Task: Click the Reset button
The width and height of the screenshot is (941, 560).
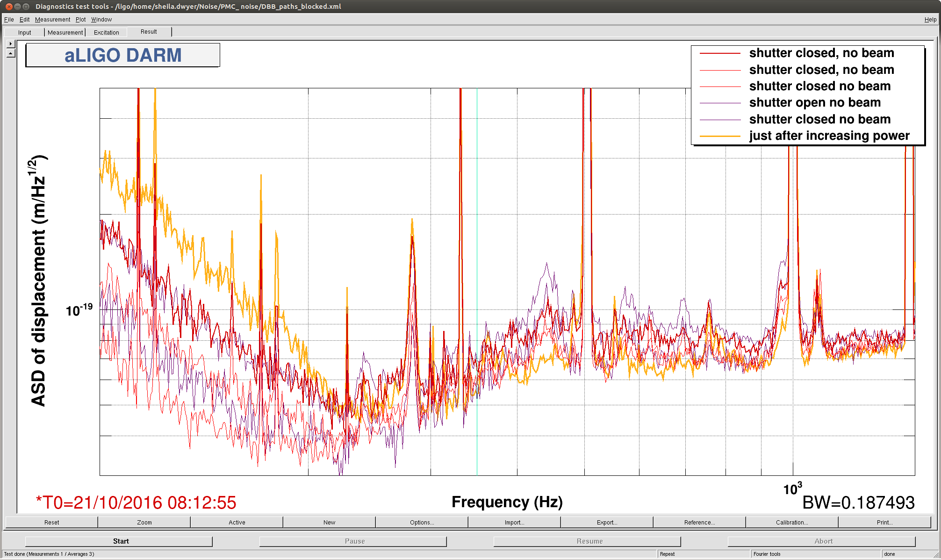Action: 51,522
